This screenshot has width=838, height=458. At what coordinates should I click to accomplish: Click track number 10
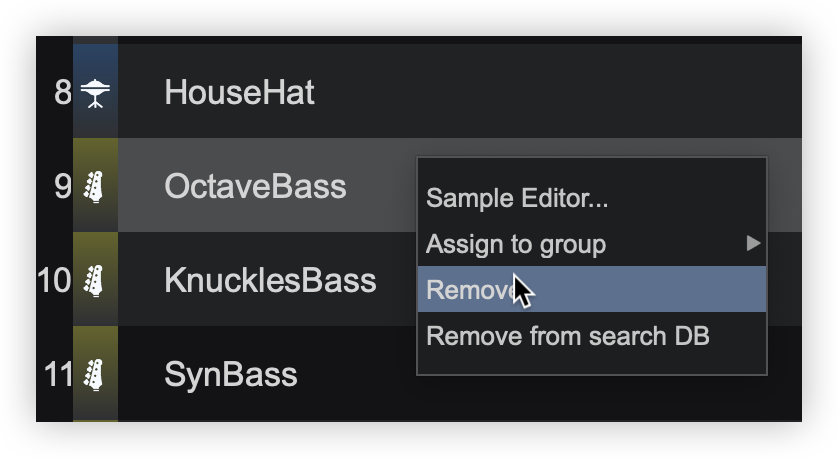tap(54, 280)
